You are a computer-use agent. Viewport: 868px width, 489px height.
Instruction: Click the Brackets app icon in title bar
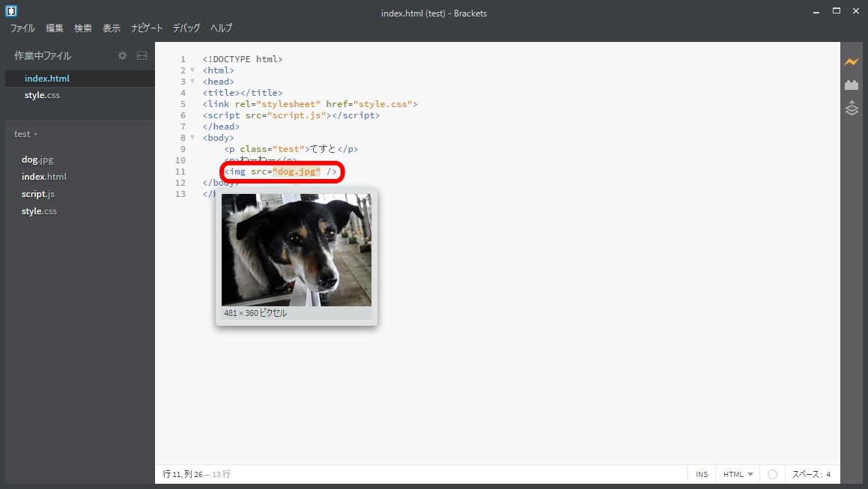click(11, 11)
